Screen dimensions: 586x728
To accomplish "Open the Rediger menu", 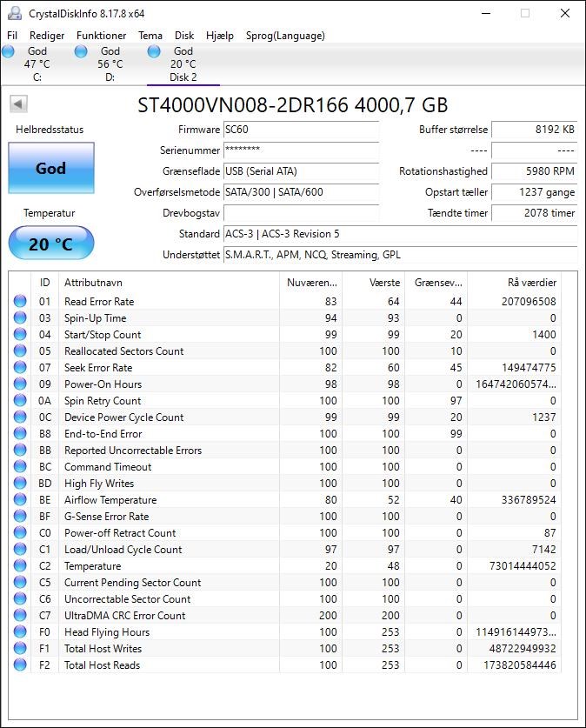I will coord(47,36).
